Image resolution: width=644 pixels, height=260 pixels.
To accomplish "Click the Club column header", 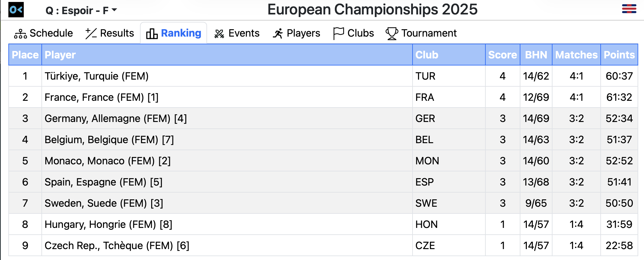I will coord(427,55).
